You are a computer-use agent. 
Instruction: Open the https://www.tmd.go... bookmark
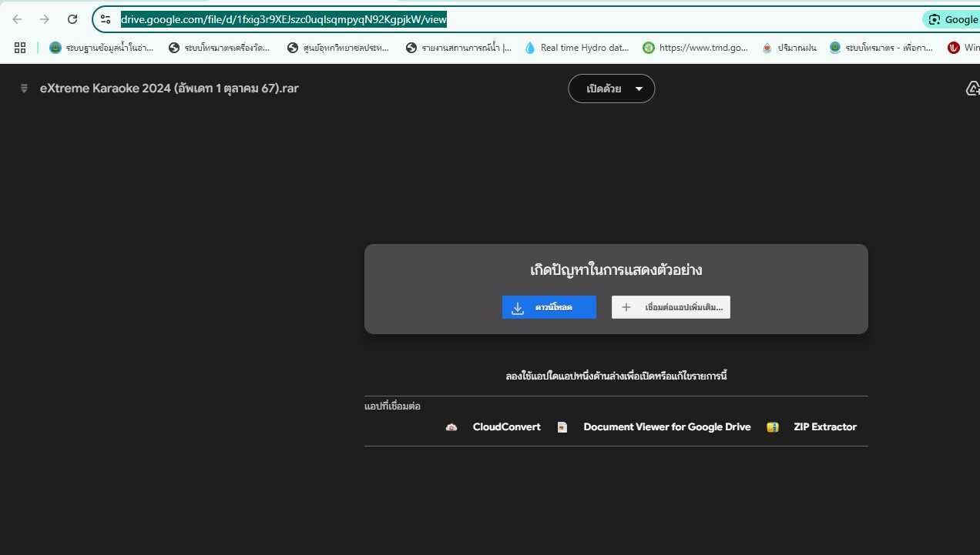click(696, 48)
